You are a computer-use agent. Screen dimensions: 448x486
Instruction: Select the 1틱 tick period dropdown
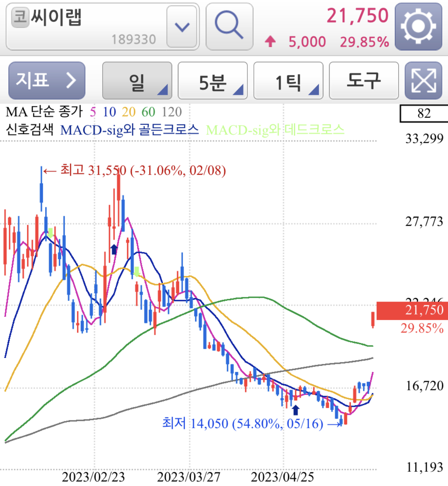288,80
